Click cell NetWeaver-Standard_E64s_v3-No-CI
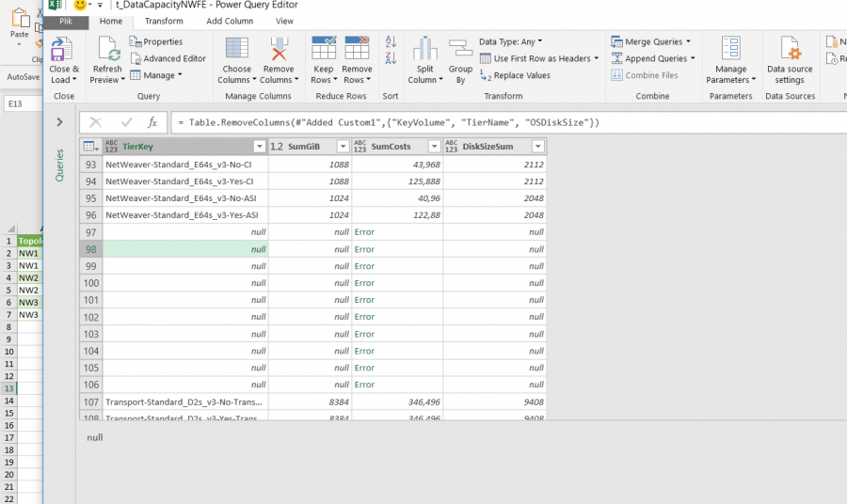 point(185,165)
